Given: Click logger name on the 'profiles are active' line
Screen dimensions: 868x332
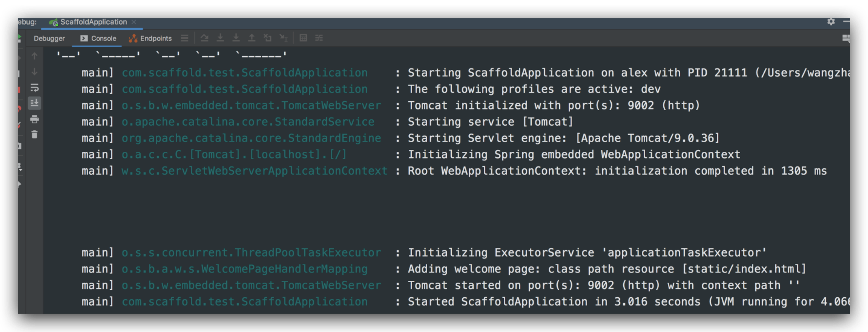Looking at the screenshot, I should pos(244,89).
